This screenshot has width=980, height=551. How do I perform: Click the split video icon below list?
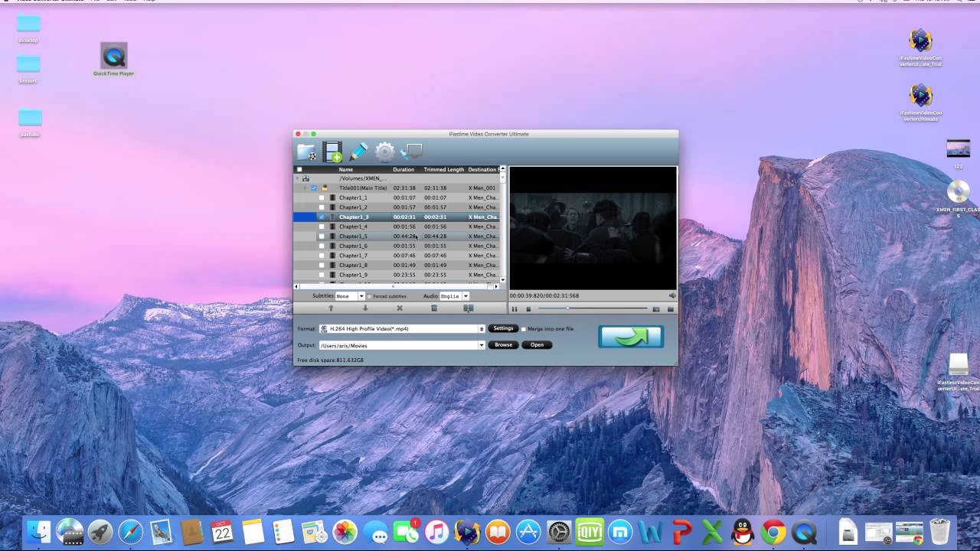click(x=469, y=308)
